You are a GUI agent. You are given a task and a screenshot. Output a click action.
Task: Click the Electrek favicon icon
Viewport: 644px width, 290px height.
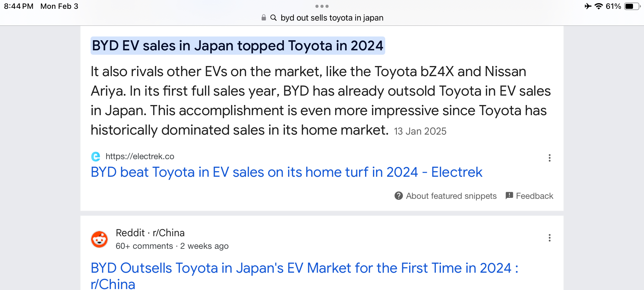tap(96, 156)
